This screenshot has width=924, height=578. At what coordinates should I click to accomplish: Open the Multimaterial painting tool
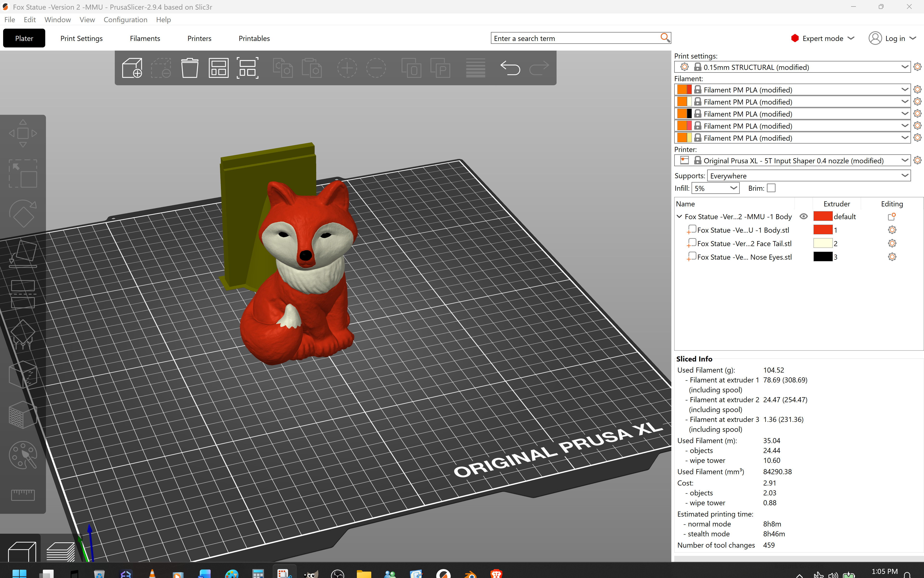[x=23, y=455]
